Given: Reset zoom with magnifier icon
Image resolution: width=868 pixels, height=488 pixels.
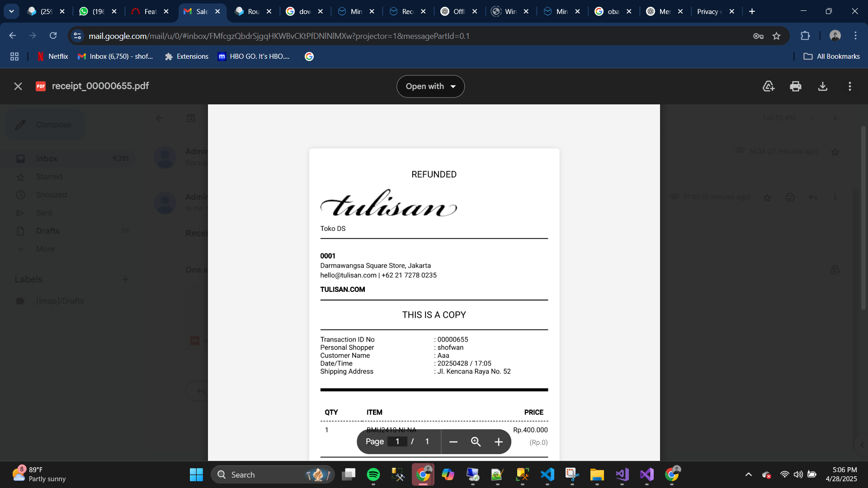Looking at the screenshot, I should tap(476, 441).
